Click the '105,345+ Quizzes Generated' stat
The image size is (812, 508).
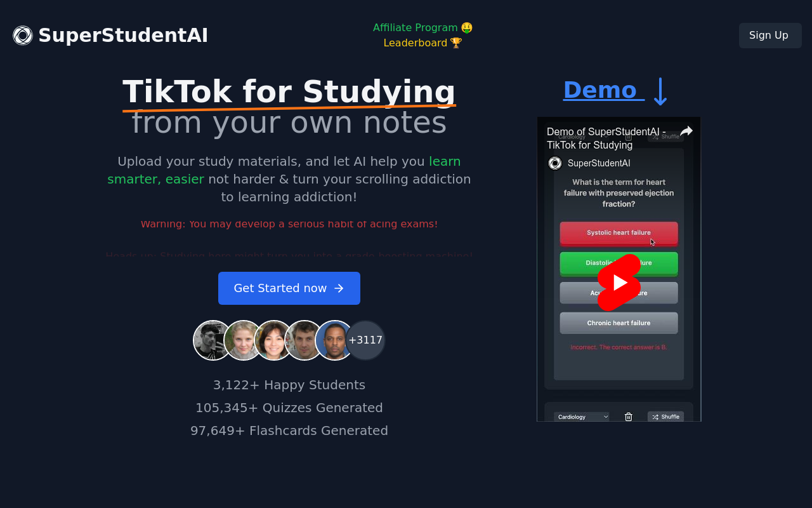(x=289, y=408)
